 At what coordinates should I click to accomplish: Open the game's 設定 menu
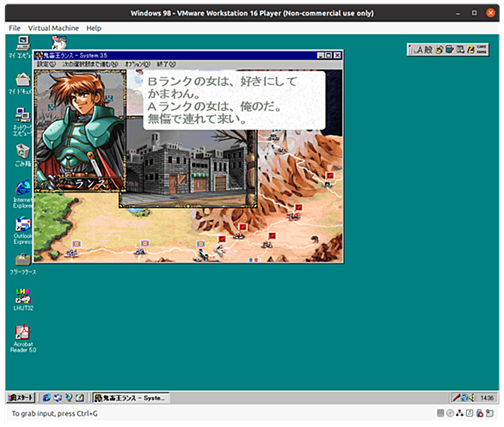pos(46,64)
